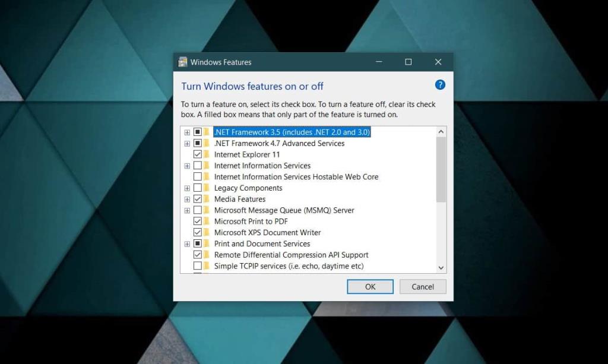The width and height of the screenshot is (608, 364).
Task: Disable Microsoft Print to PDF
Action: coord(199,221)
